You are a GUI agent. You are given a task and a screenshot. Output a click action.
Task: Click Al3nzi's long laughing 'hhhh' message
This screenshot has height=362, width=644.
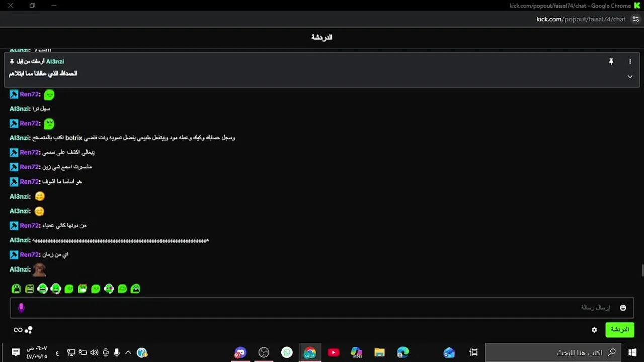[x=120, y=240]
